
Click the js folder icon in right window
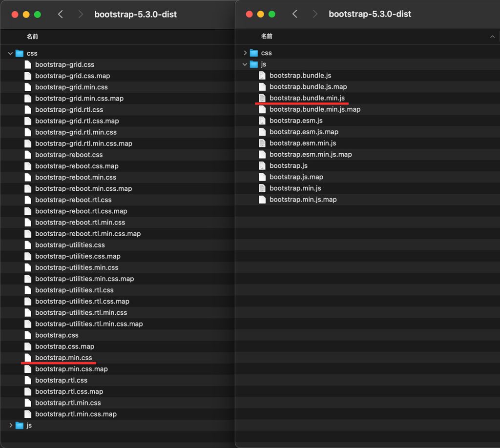click(x=253, y=64)
